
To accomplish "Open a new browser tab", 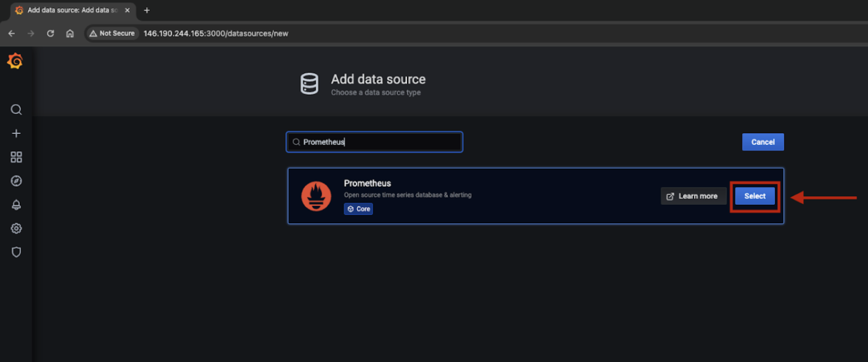I will tap(147, 10).
